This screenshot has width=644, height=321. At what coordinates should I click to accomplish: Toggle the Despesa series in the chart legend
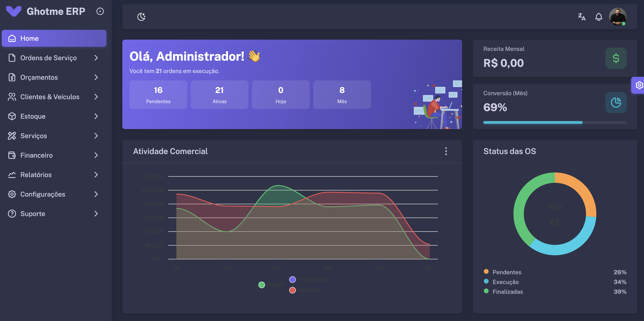[293, 290]
